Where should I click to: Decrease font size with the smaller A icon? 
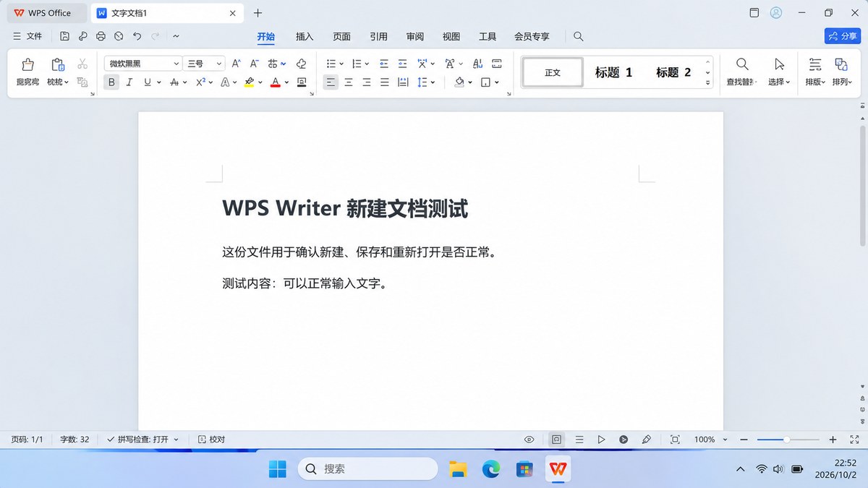(x=254, y=64)
